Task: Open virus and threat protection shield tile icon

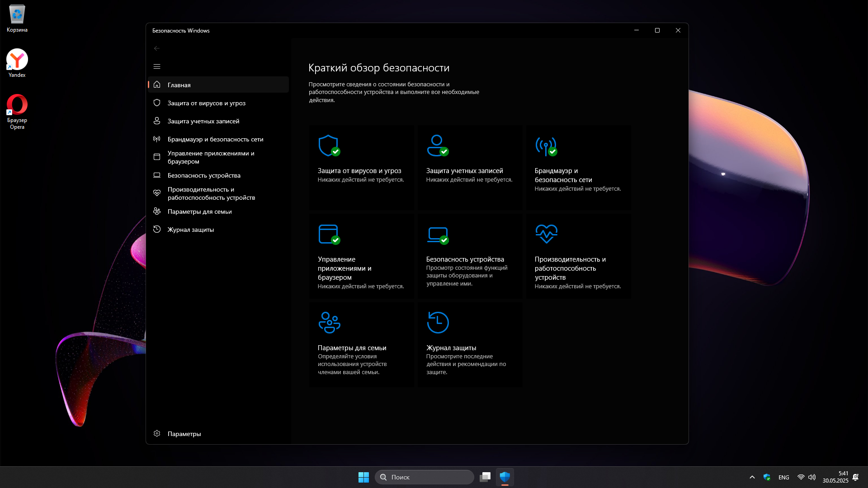Action: point(329,145)
